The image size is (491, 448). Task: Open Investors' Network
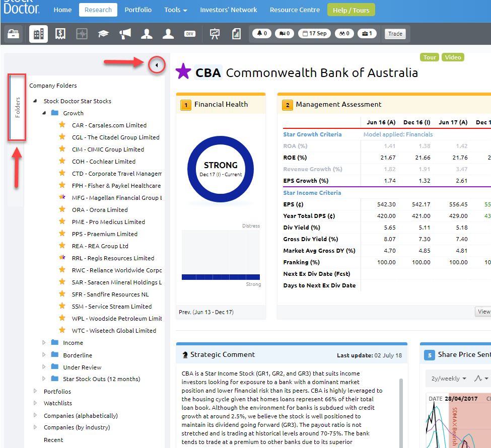229,10
